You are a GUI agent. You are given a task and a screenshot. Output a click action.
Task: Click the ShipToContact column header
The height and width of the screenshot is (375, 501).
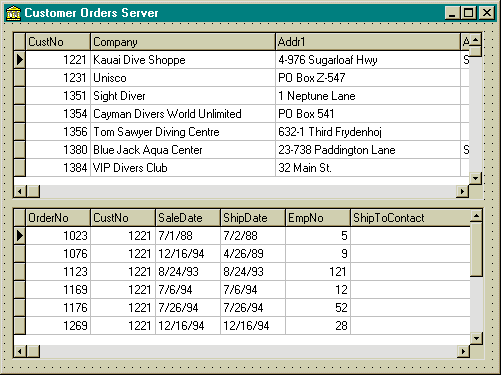point(410,218)
